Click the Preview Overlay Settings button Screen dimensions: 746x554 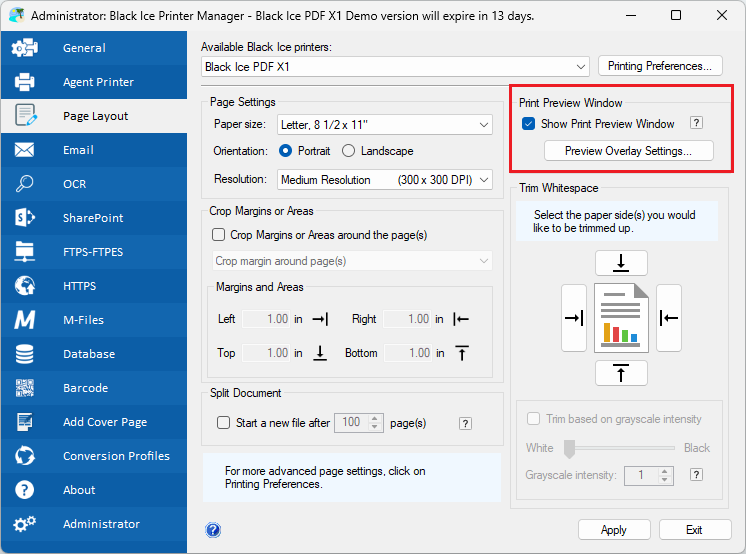(628, 151)
